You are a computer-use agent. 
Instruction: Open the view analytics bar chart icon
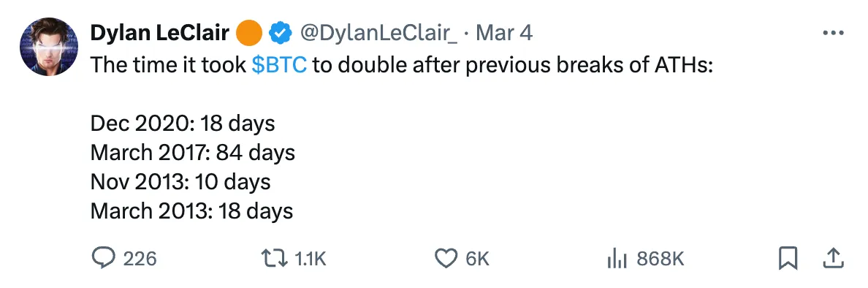[617, 259]
